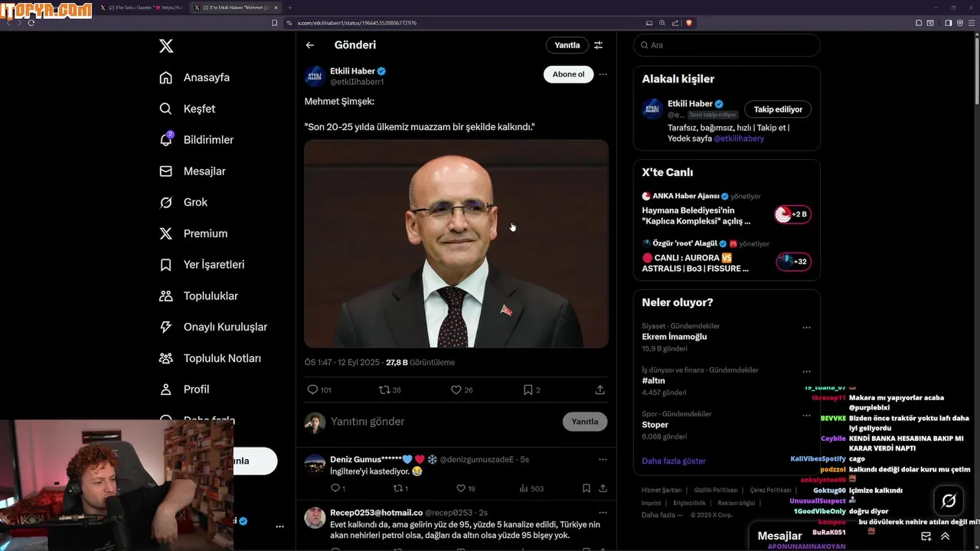Viewport: 980px width, 551px height.
Task: Open more options on Recep0253 reply
Action: 603,512
